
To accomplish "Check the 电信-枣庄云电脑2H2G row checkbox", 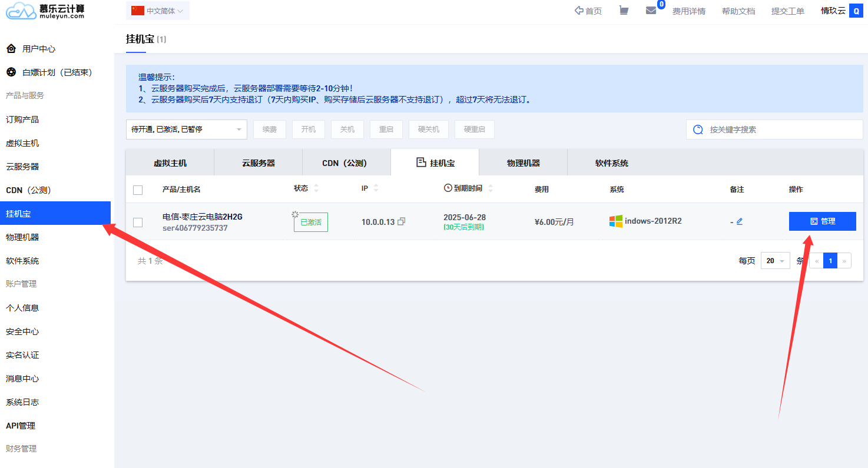I will [x=138, y=222].
